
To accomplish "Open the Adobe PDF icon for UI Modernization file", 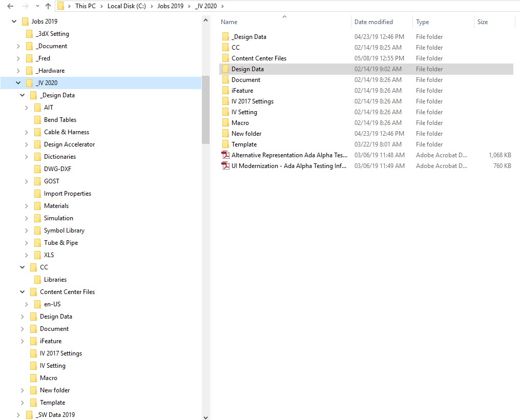I will click(x=225, y=165).
